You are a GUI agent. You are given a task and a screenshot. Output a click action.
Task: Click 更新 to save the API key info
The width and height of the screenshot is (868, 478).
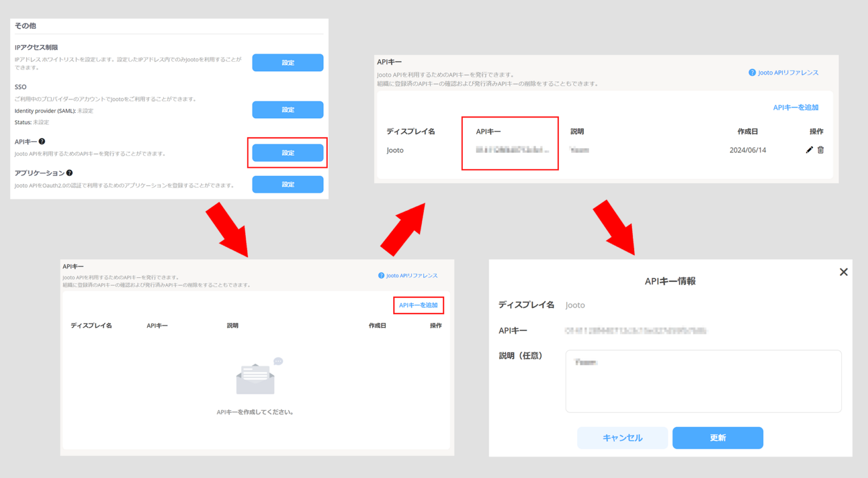click(x=718, y=438)
